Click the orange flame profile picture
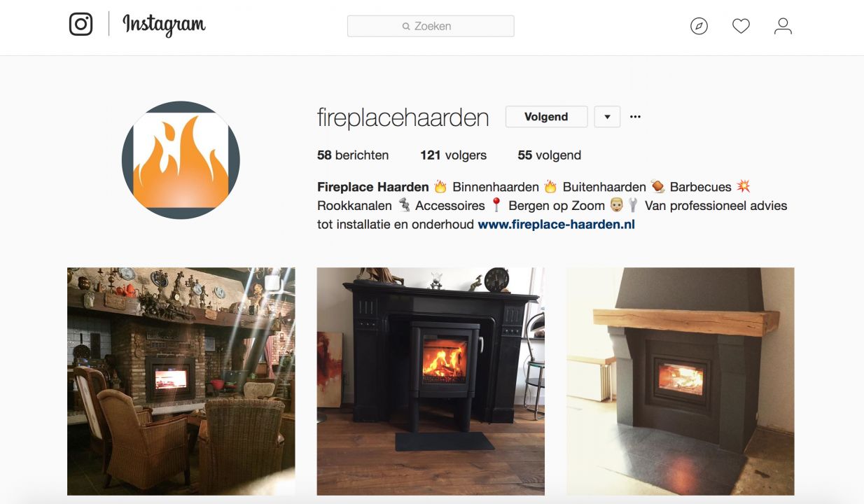This screenshot has width=864, height=504. click(x=181, y=160)
